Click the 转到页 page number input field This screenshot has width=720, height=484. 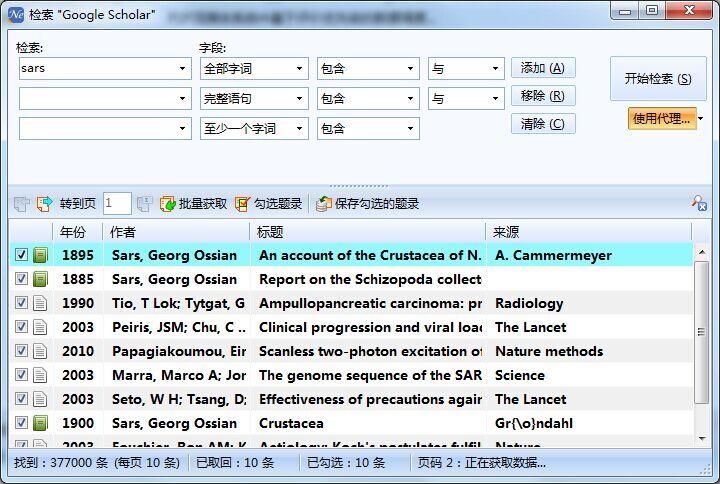117,203
